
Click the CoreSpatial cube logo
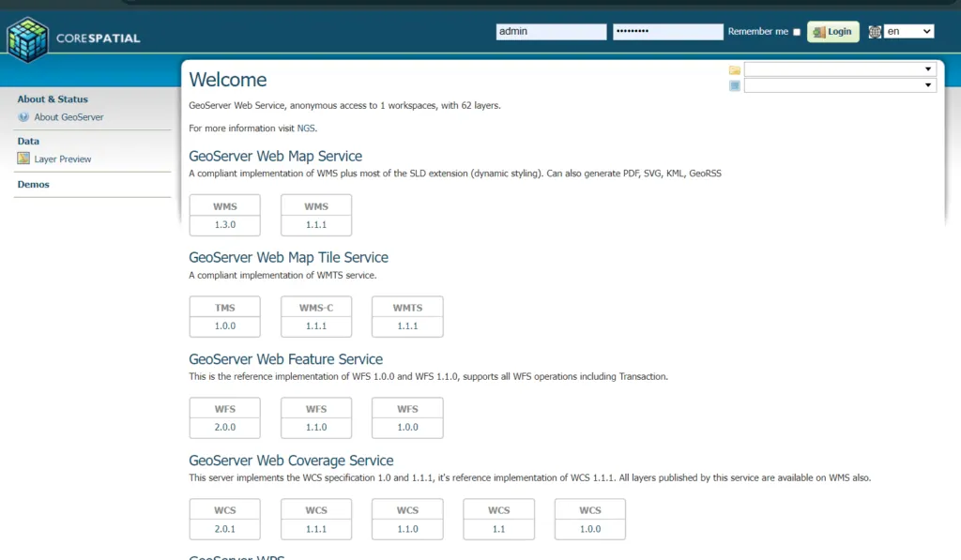click(27, 39)
